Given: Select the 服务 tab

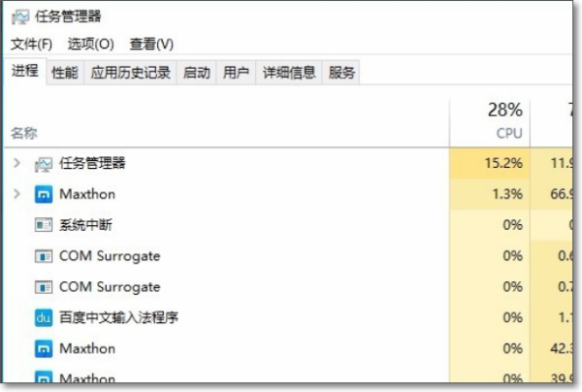Looking at the screenshot, I should point(341,73).
